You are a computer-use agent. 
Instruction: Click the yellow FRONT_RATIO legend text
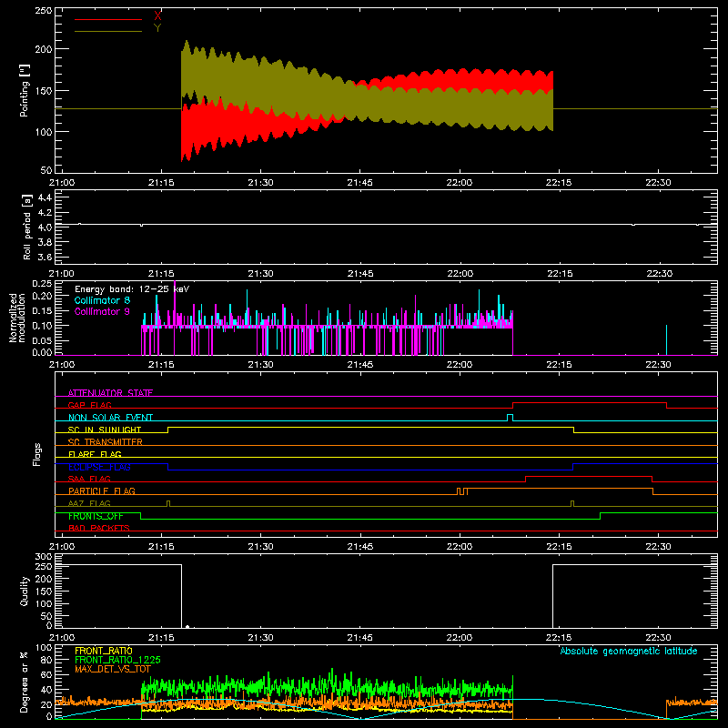coord(104,651)
